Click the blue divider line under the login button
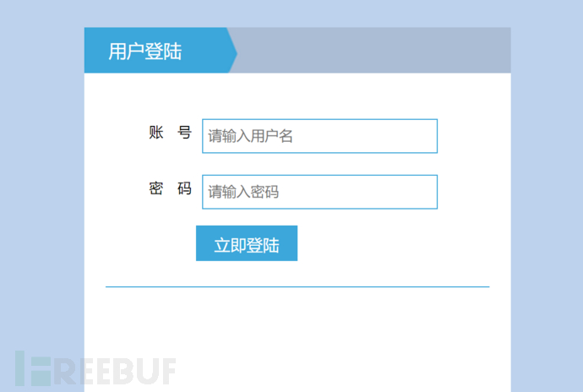Viewport: 583px width, 392px height. click(x=297, y=286)
